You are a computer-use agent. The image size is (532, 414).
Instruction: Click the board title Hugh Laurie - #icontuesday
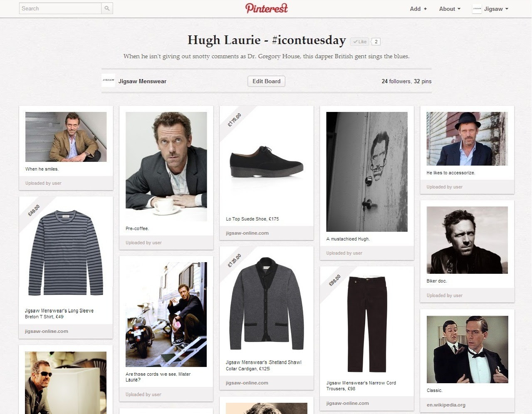click(267, 40)
